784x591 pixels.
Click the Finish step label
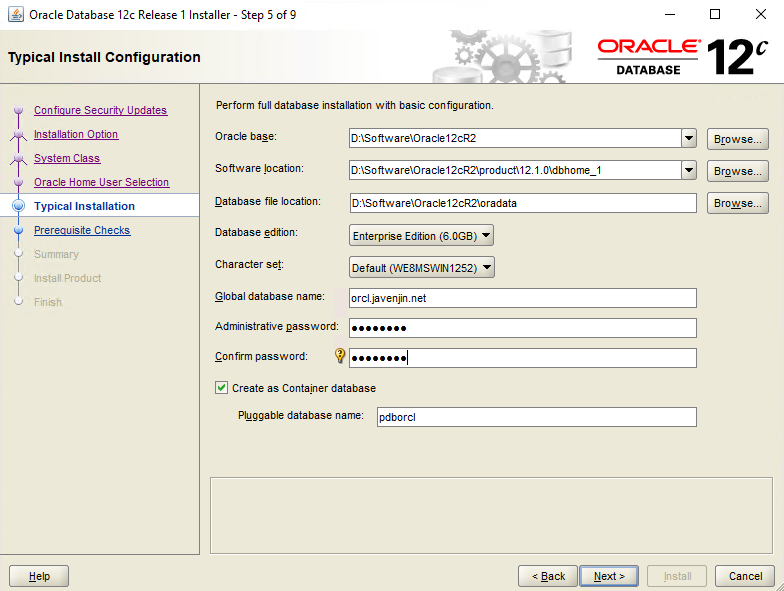48,302
